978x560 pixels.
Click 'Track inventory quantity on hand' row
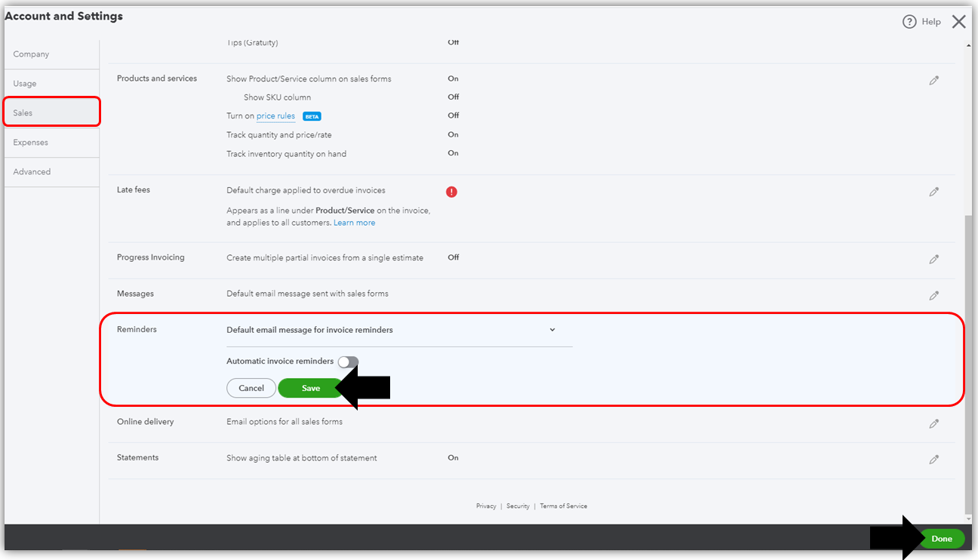pos(286,154)
